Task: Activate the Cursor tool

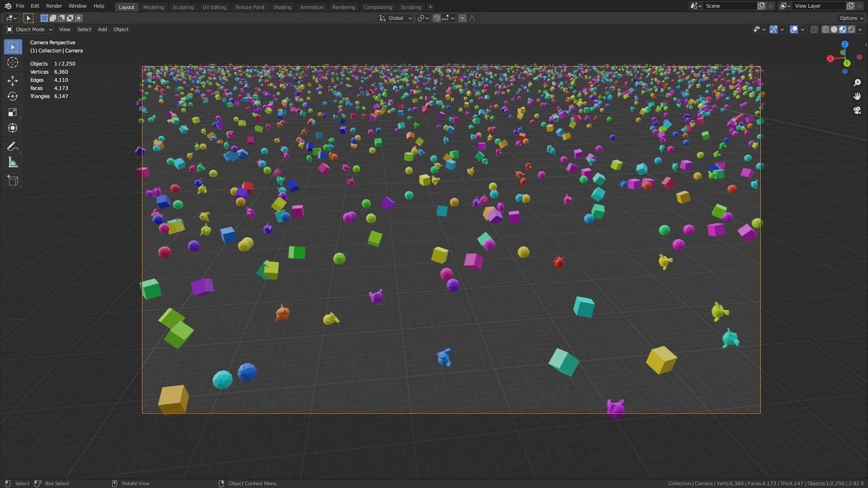Action: click(12, 63)
